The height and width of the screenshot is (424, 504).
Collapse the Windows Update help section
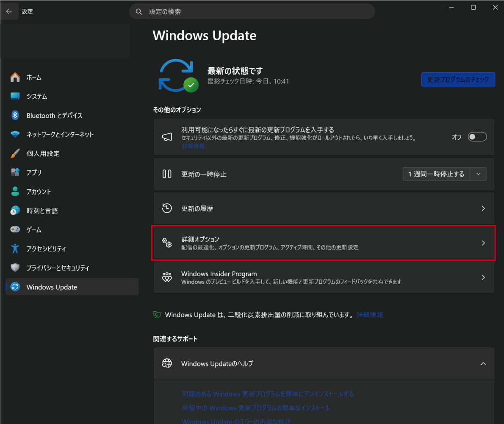[483, 363]
